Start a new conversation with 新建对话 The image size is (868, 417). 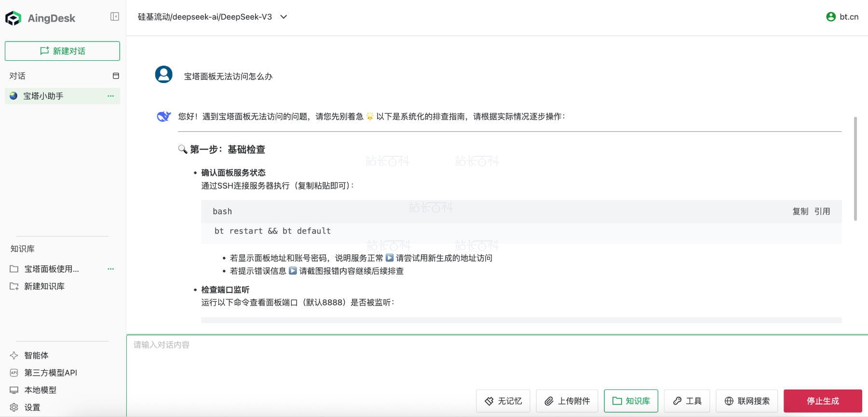coord(62,51)
